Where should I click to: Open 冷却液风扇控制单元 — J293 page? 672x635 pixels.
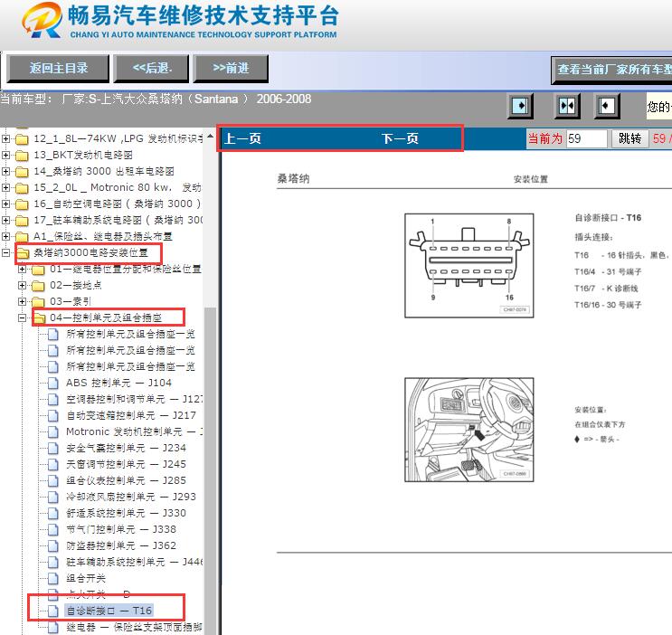pos(131,497)
